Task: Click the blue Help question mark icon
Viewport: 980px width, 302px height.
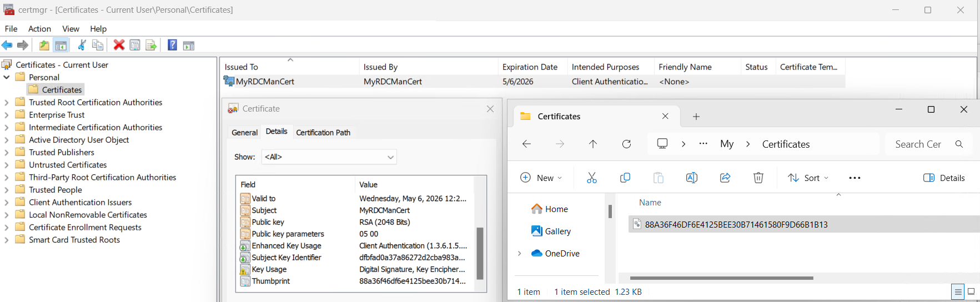Action: [x=173, y=46]
